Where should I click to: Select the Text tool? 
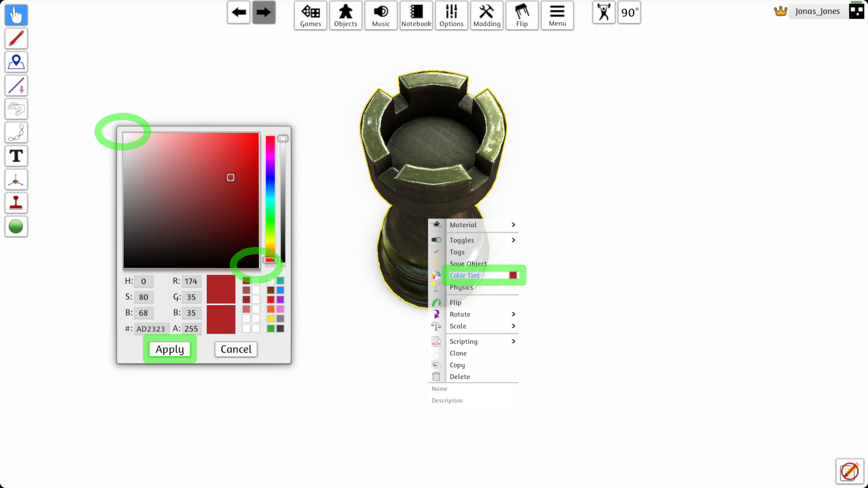point(16,156)
